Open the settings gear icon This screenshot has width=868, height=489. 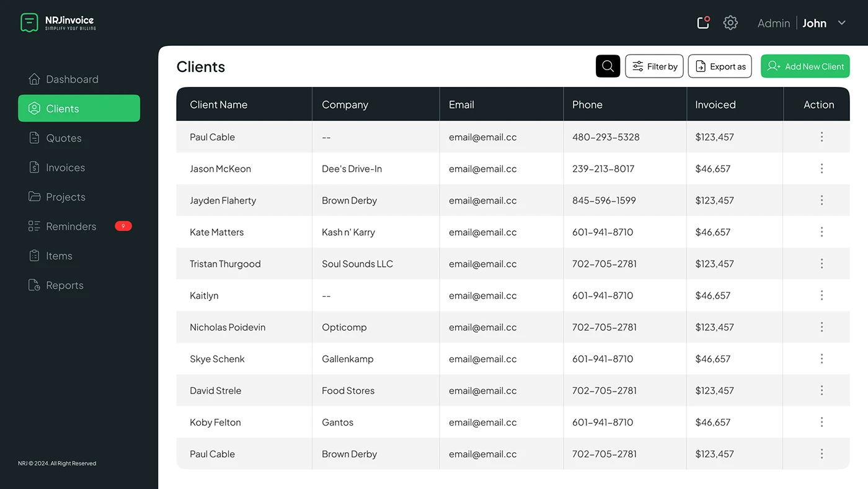click(x=730, y=23)
